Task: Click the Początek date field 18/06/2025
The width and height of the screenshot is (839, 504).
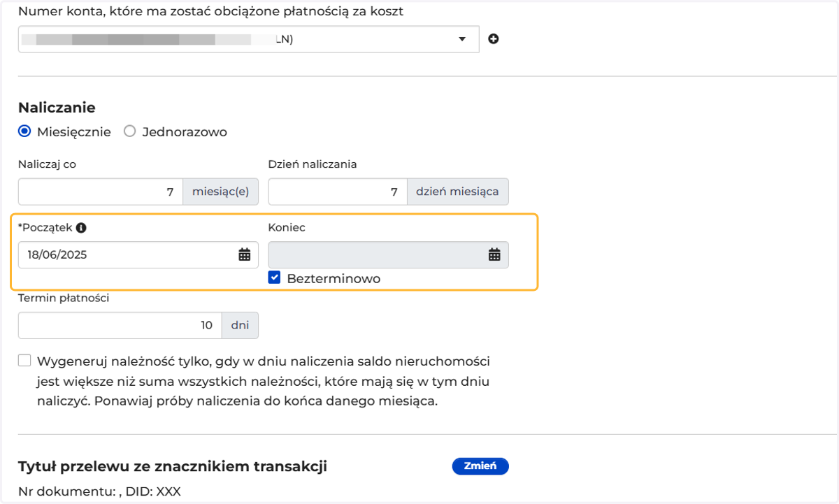Action: point(138,254)
